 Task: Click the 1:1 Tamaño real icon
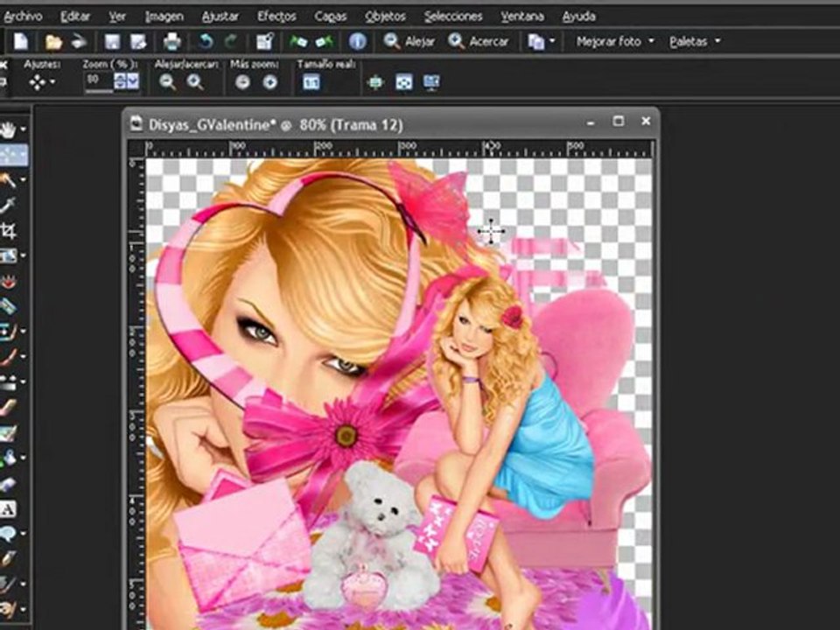tap(311, 82)
